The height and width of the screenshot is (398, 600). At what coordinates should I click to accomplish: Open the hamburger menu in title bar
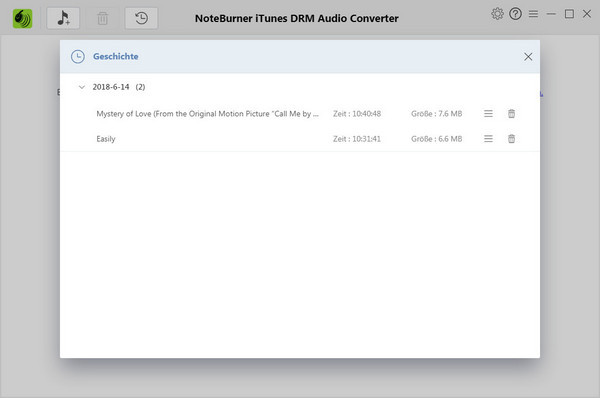point(533,14)
